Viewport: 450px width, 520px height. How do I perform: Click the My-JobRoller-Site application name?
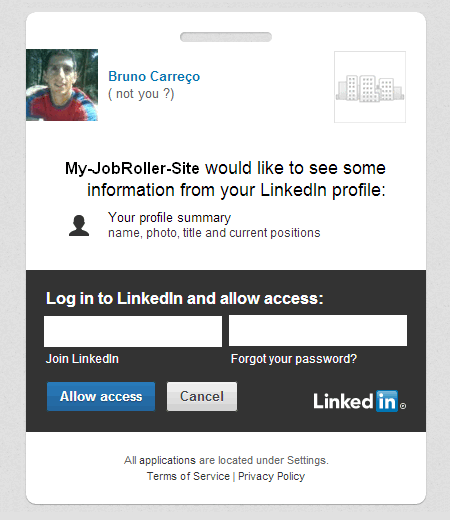tap(132, 168)
